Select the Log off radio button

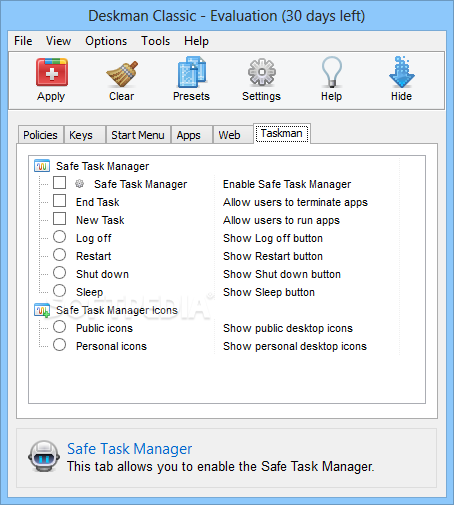[59, 237]
